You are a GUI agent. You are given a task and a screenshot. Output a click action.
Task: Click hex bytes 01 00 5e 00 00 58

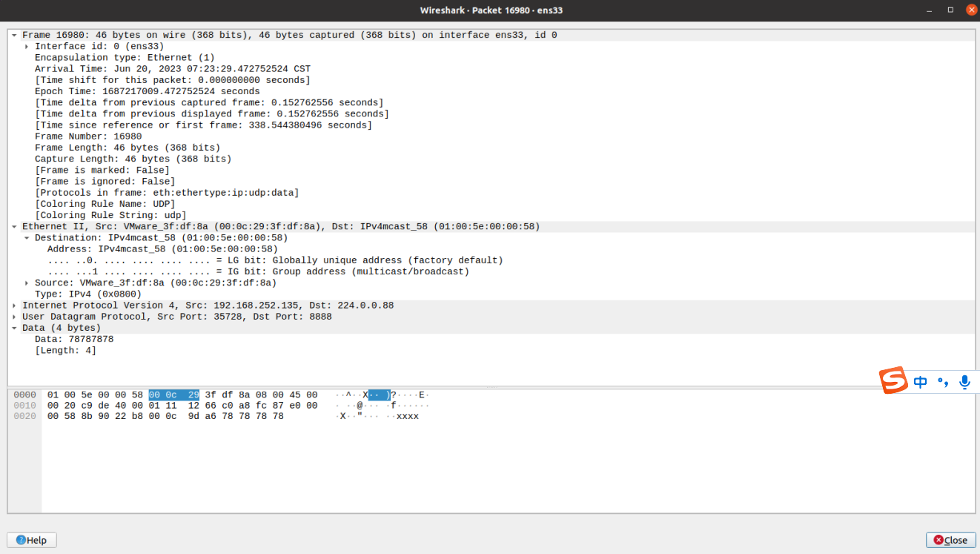click(x=95, y=395)
